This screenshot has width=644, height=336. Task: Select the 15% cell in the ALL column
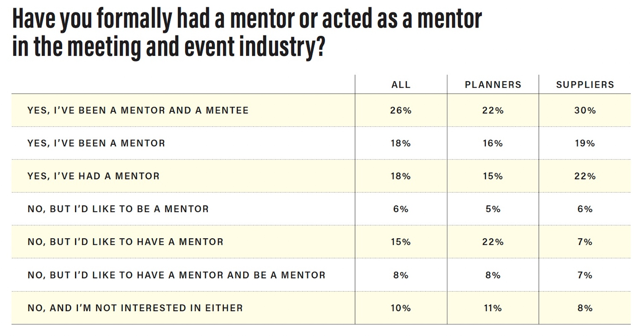click(x=401, y=242)
